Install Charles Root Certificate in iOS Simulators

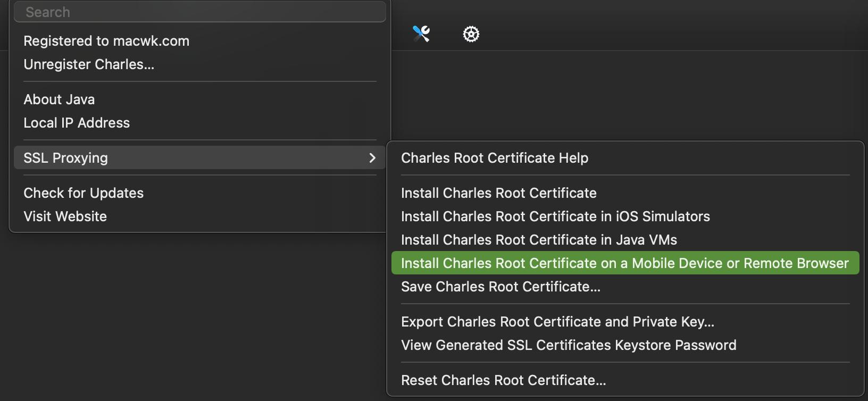click(625, 216)
